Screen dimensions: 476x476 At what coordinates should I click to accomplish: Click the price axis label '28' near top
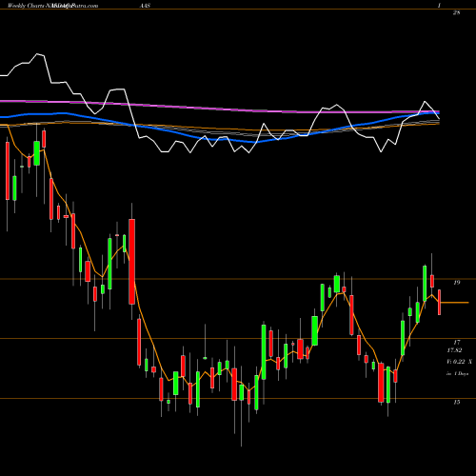(x=457, y=12)
